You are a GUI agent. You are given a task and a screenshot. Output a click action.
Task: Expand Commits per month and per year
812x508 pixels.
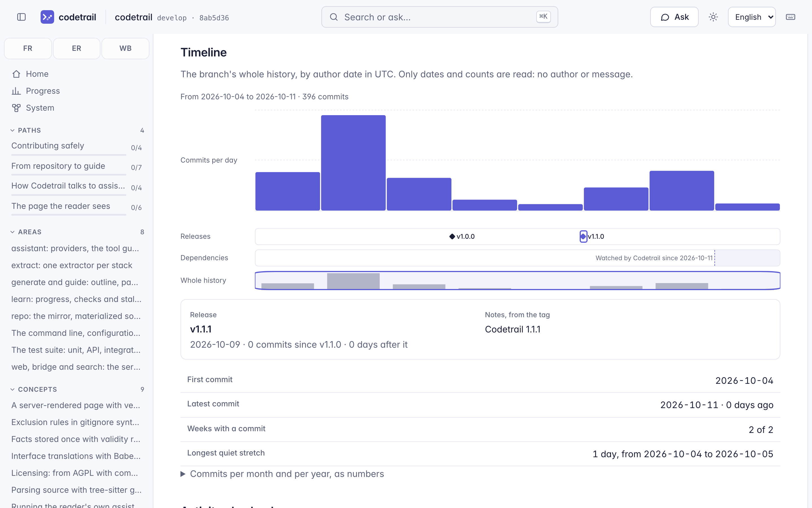282,474
